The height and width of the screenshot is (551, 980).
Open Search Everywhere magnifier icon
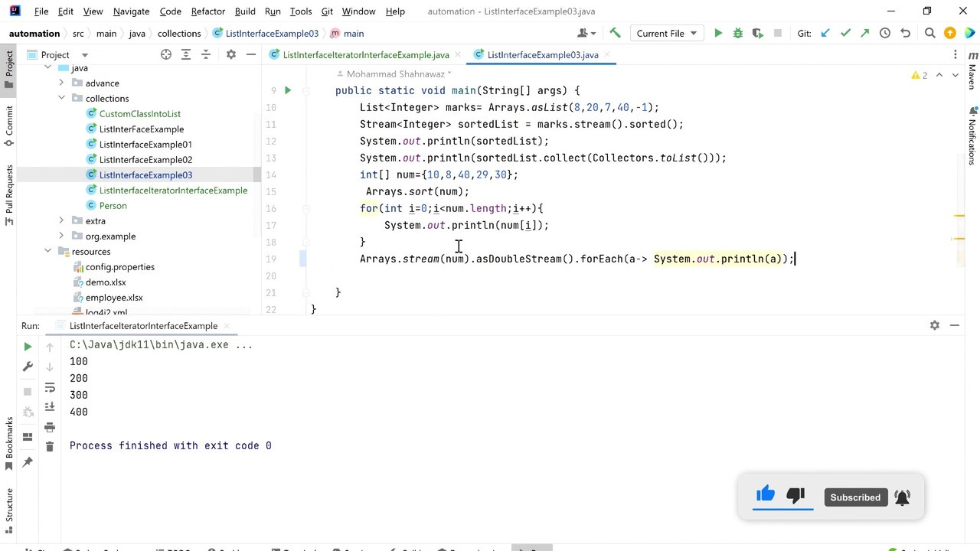point(929,33)
